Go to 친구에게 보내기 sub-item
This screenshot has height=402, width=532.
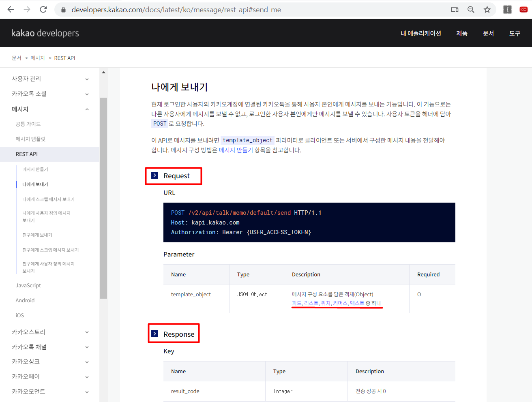(37, 235)
